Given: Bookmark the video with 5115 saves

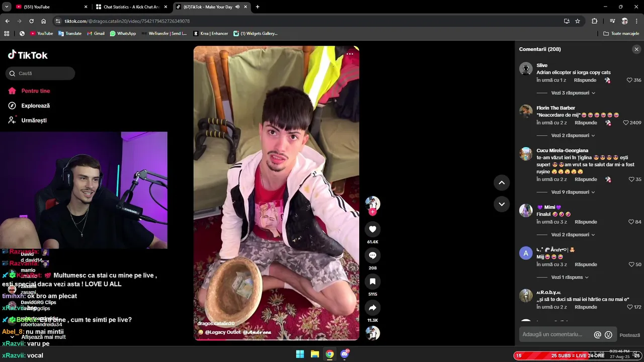Looking at the screenshot, I should pyautogui.click(x=372, y=282).
